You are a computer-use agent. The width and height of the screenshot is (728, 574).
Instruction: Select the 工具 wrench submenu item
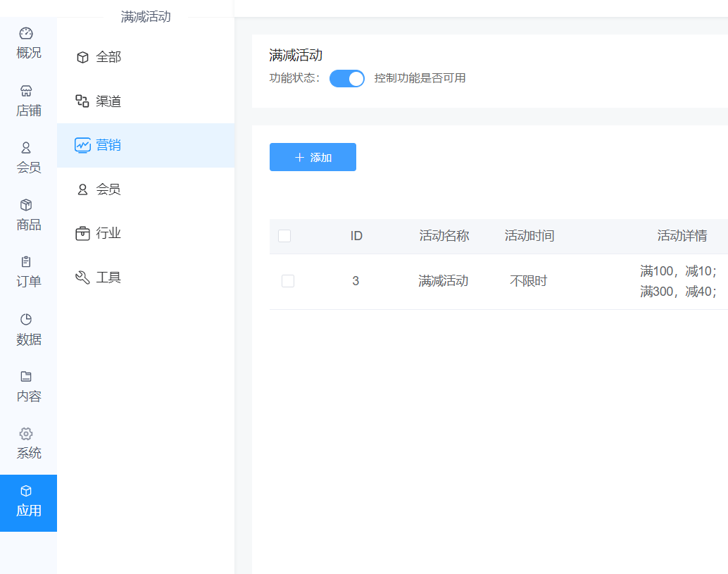[108, 277]
